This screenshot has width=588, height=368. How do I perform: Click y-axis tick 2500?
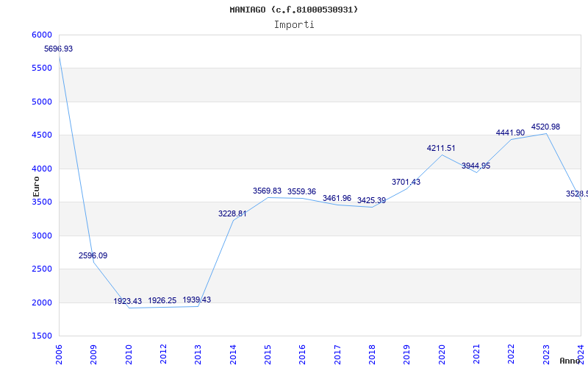[42, 269]
